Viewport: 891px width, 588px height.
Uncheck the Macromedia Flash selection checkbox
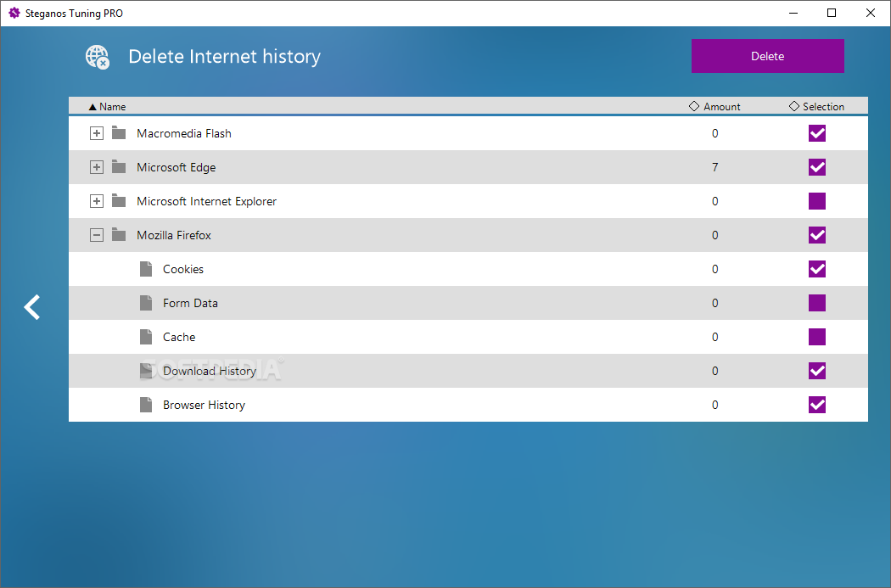pyautogui.click(x=816, y=133)
